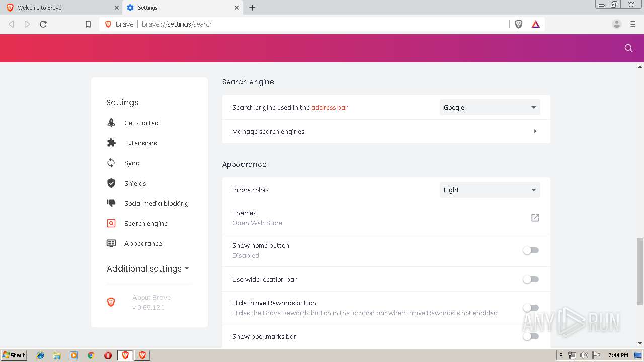Search settings with the magnifier icon

(x=628, y=48)
